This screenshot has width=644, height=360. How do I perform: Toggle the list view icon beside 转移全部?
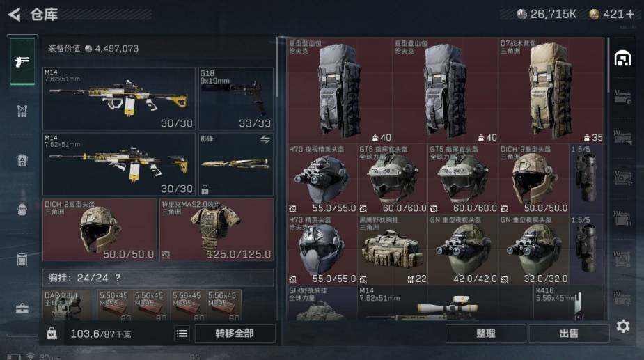point(182,334)
